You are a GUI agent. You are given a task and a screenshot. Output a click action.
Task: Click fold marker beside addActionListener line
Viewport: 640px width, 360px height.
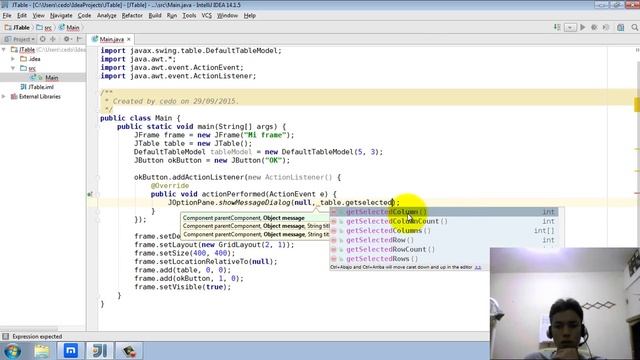98,178
